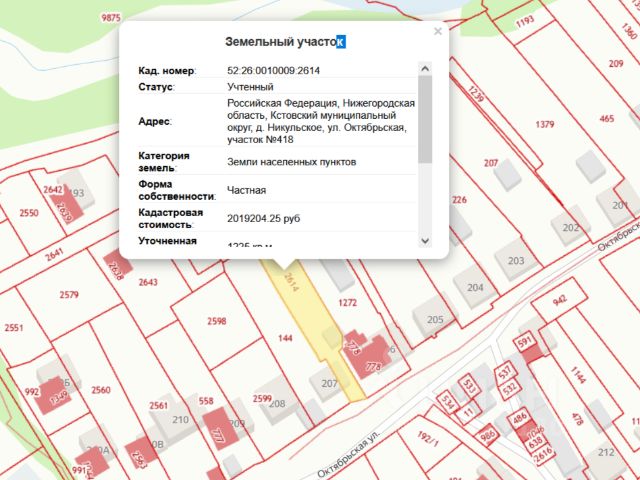Select parcel 1379 on the map

click(x=544, y=124)
